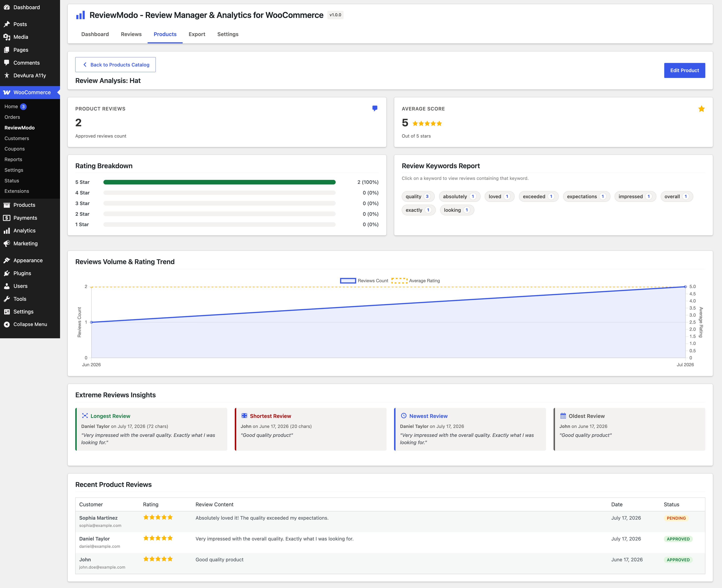Click the Longest Review expand icon
Viewport: 722px width, 588px height.
click(x=85, y=416)
